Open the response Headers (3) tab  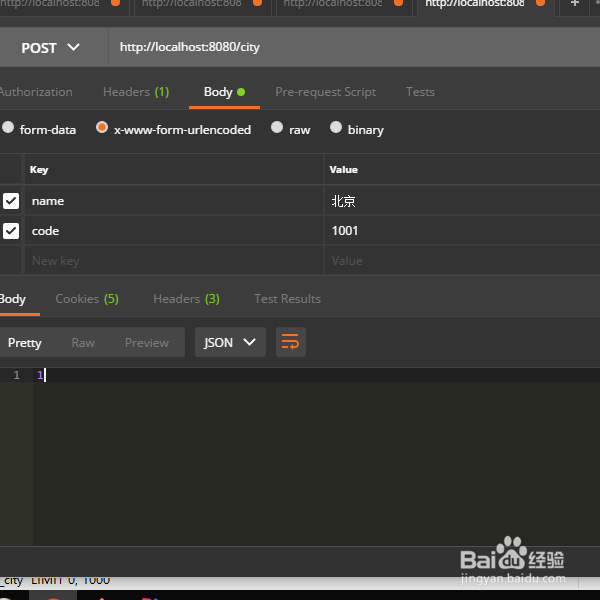(x=186, y=299)
